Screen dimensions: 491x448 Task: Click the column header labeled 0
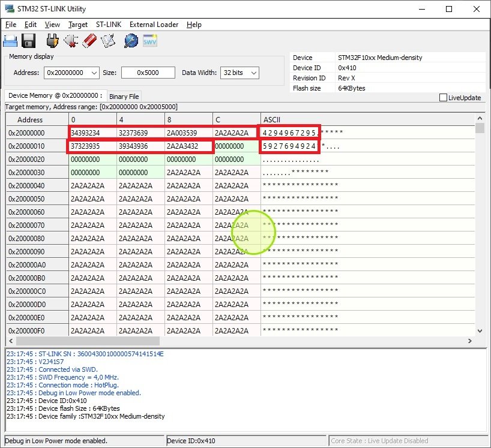coord(92,120)
